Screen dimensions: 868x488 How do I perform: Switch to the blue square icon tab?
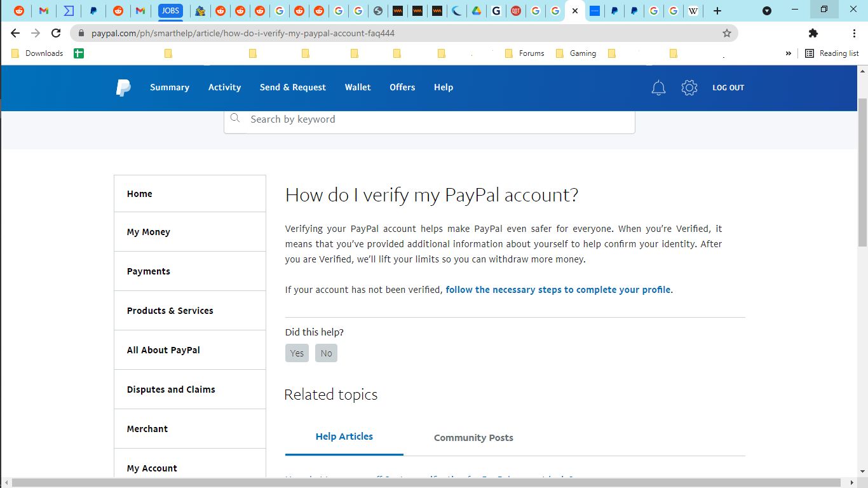coord(595,11)
